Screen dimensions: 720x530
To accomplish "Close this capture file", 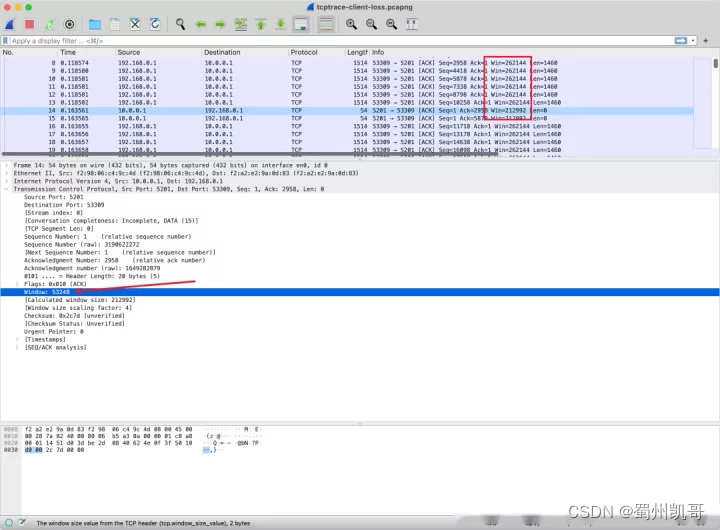I will pos(135,24).
